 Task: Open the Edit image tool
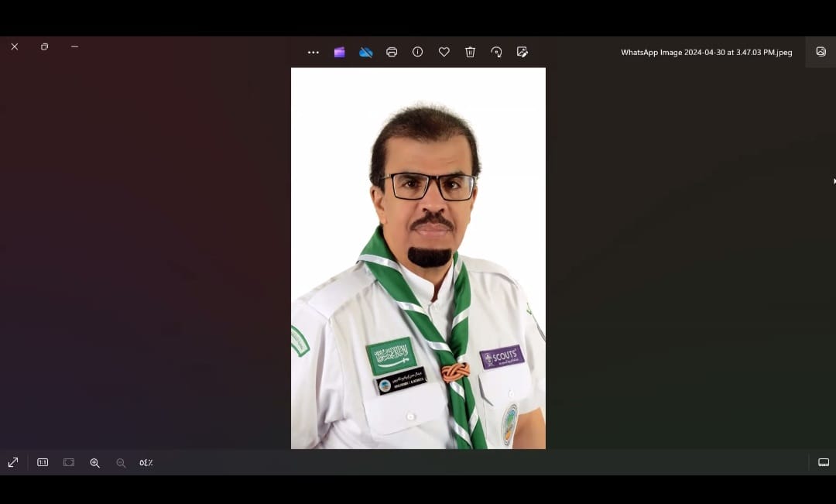[522, 52]
